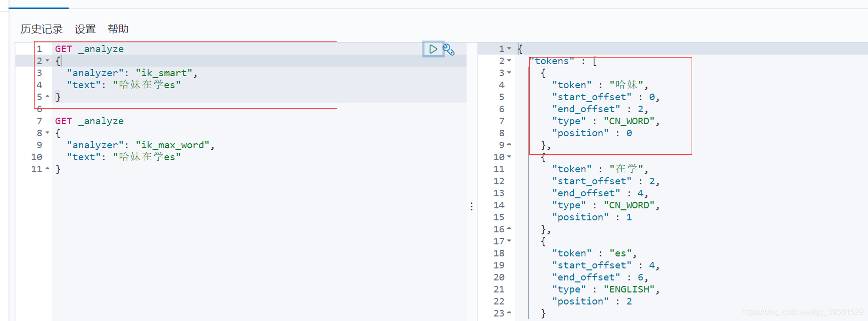The image size is (868, 321).
Task: Click start_offset value 0 in response
Action: click(652, 97)
